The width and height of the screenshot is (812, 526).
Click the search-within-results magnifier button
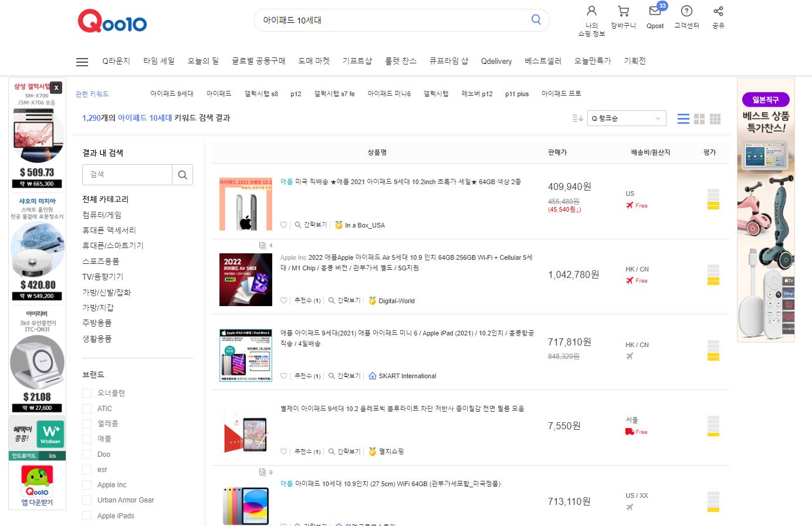pos(182,175)
